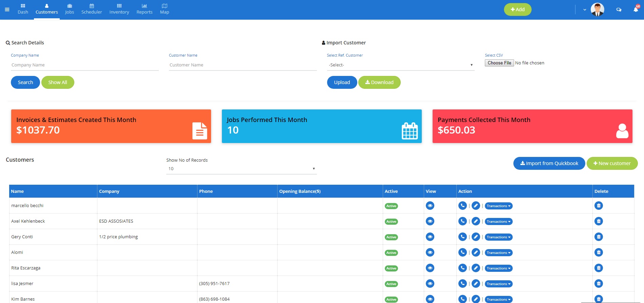Click the Show All button

click(x=58, y=82)
